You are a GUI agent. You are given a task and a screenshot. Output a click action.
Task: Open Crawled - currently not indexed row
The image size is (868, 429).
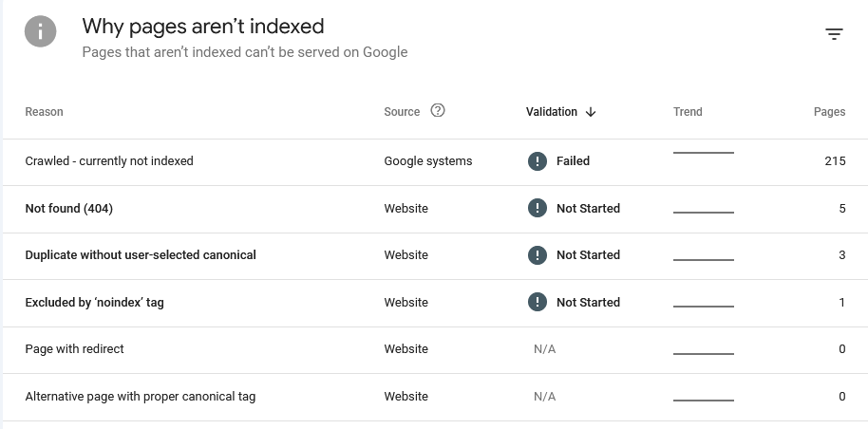109,161
